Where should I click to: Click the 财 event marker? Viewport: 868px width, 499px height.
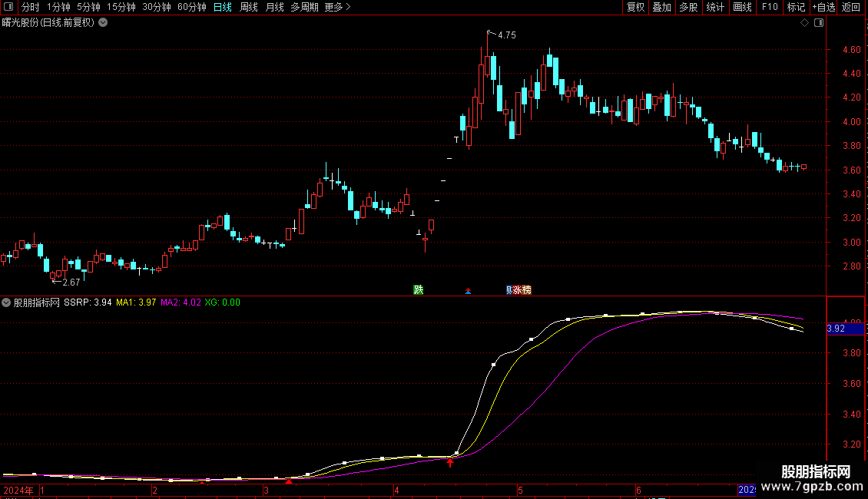(509, 290)
